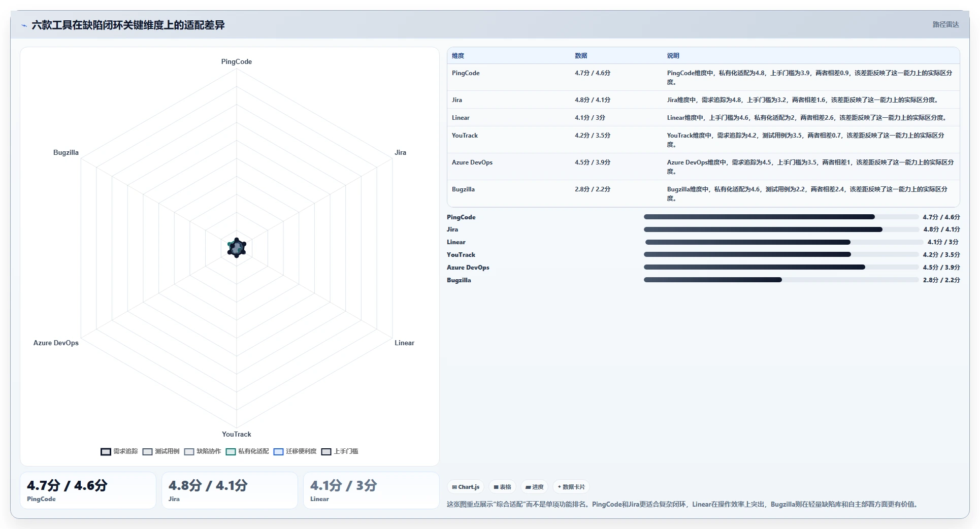Toggle the 缺陷协作 legend swatch
Screen dimensions: 980x529
coord(189,451)
